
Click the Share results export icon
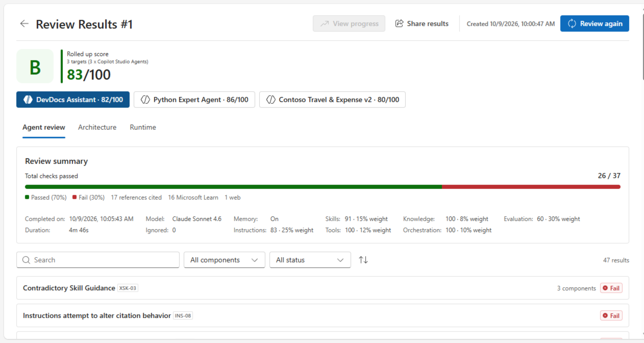[399, 23]
